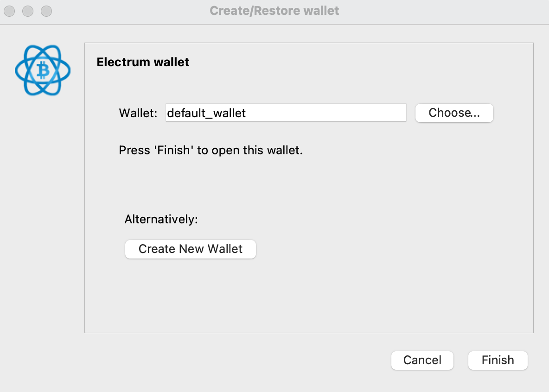Open the file browser via Choose... button

(454, 113)
